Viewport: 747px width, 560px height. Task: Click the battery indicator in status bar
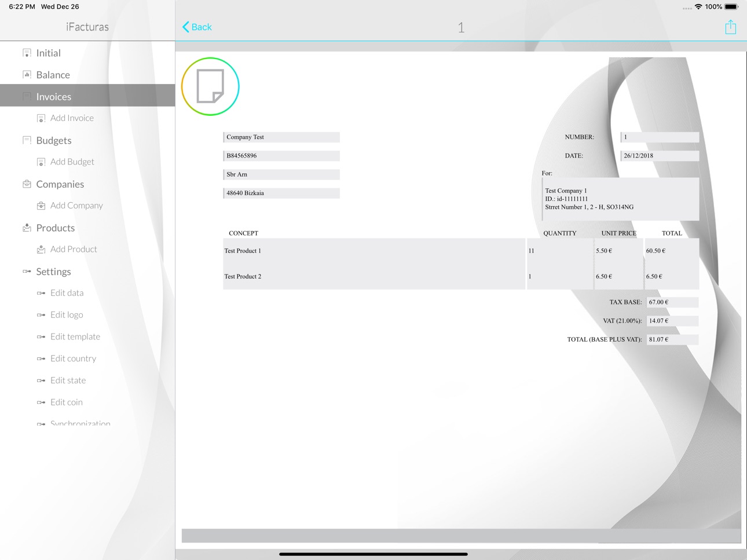(731, 7)
